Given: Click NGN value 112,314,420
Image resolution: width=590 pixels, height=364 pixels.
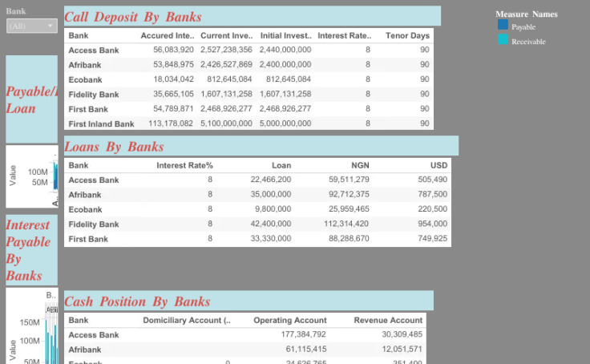Looking at the screenshot, I should pyautogui.click(x=346, y=224).
